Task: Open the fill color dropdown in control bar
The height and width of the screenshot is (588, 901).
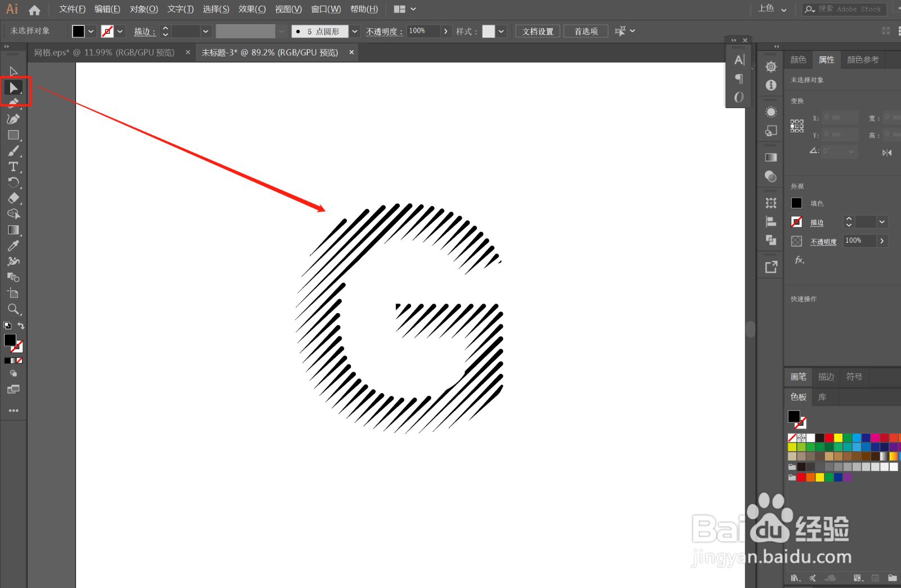Action: pos(91,32)
